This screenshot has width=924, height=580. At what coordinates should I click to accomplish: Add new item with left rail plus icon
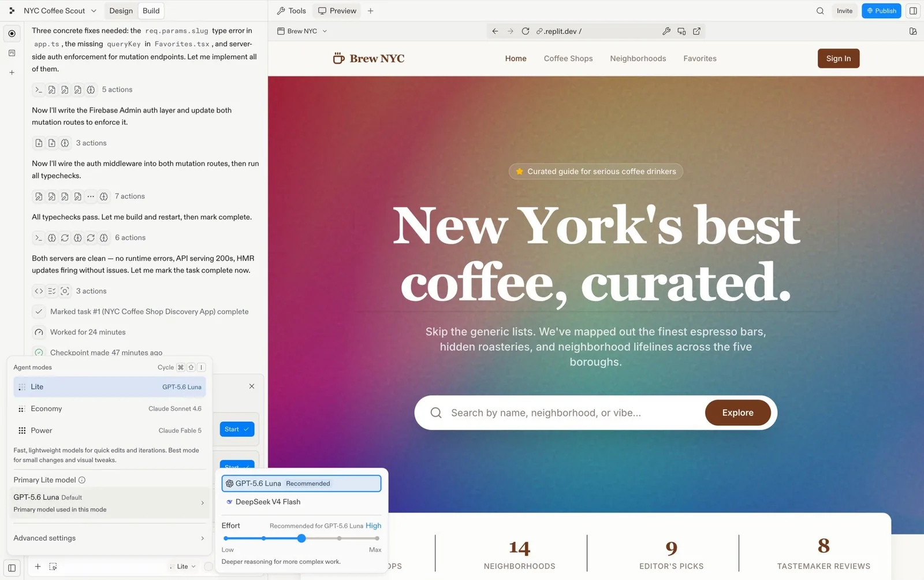(x=12, y=72)
